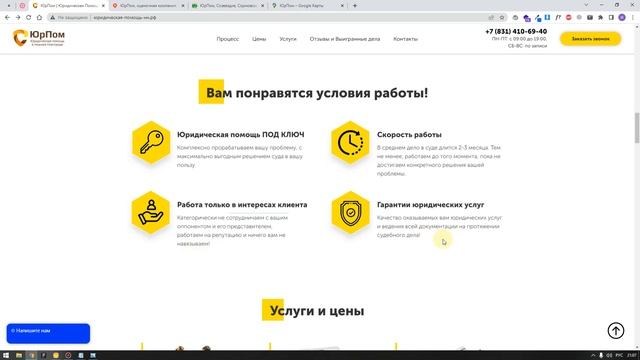Click the clock hexagon icon
This screenshot has width=640, height=360.
pos(350,142)
